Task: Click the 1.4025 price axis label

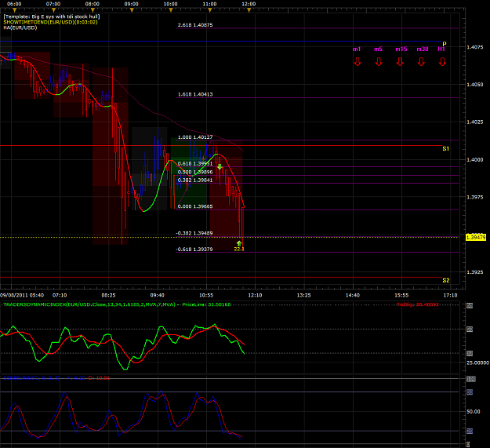Action: (474, 122)
